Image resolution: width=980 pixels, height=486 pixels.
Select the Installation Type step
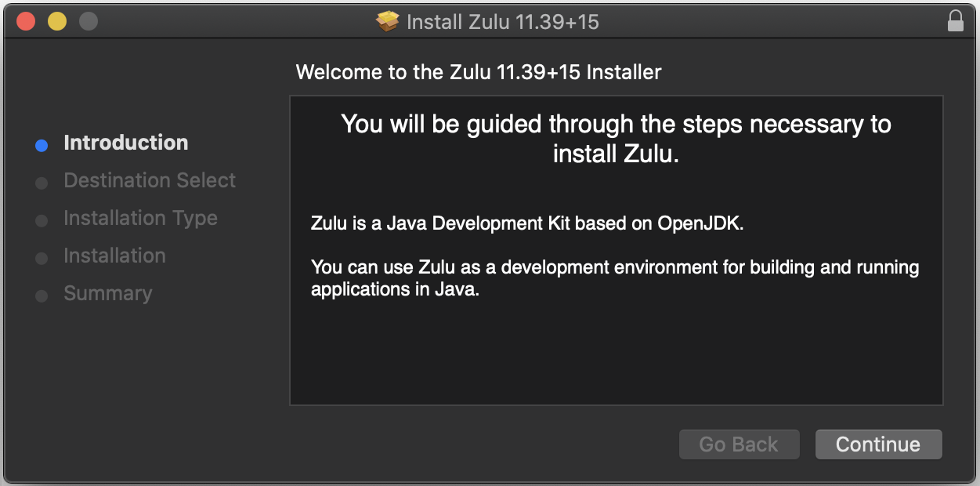140,218
